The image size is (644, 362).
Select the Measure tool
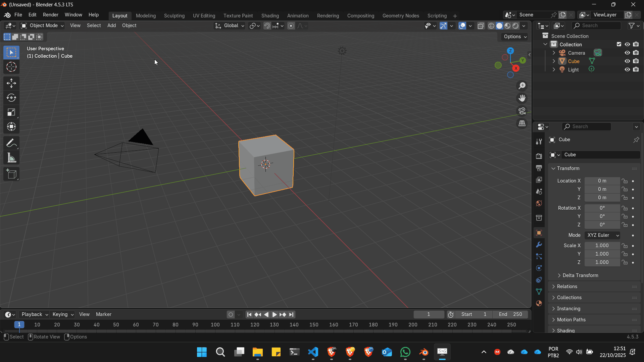pos(11,158)
